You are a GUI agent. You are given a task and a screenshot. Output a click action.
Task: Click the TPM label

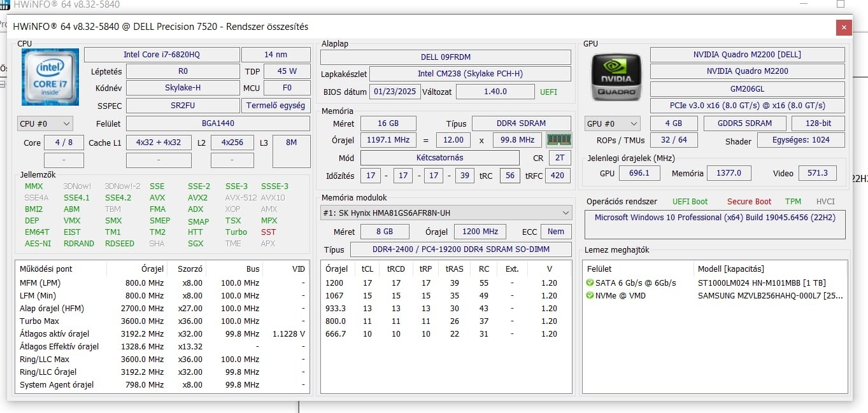click(x=793, y=202)
